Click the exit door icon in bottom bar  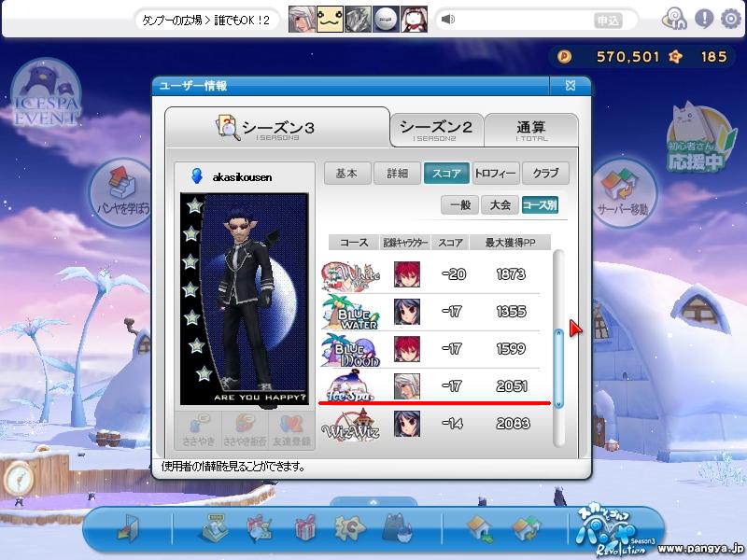(x=128, y=528)
